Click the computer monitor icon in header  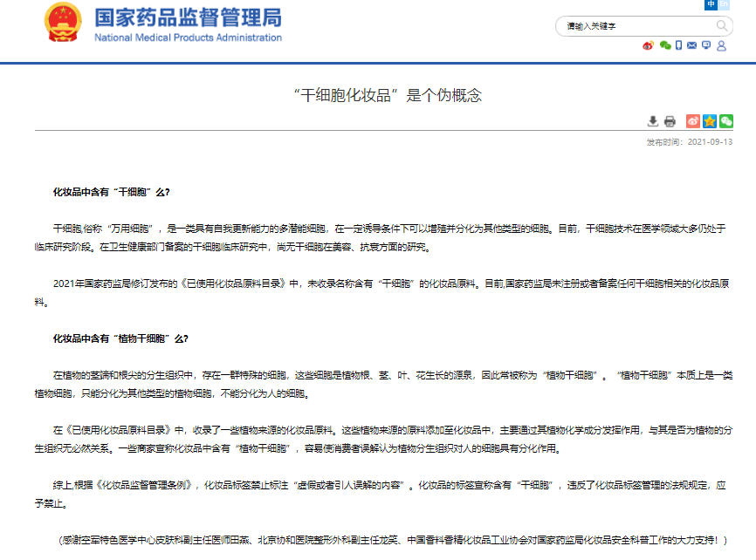(x=706, y=45)
